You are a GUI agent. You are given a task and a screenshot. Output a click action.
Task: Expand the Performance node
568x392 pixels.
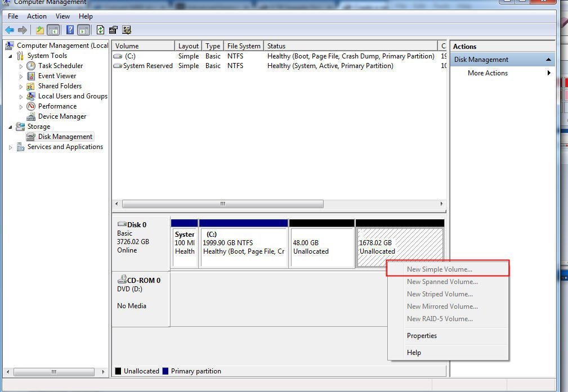[21, 107]
